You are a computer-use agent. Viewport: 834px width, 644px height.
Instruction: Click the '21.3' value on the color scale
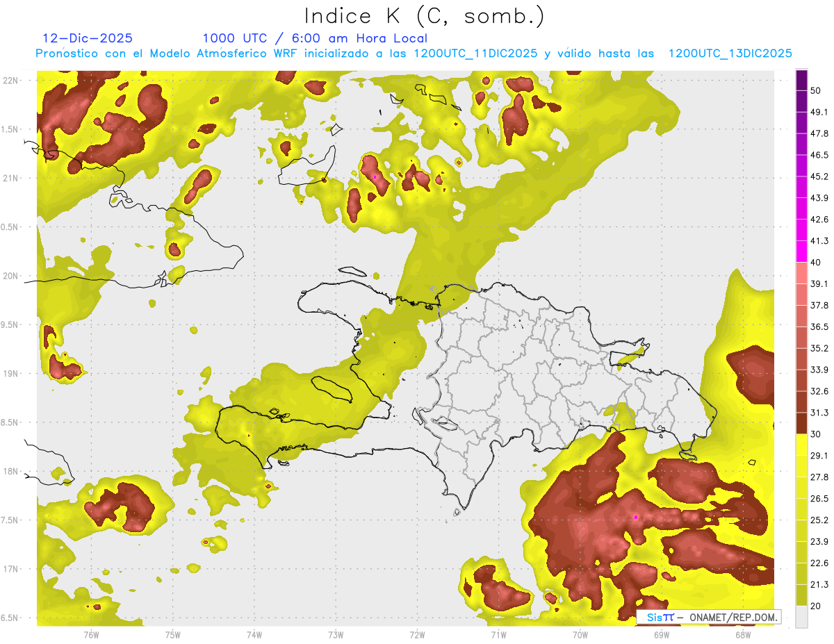(819, 584)
